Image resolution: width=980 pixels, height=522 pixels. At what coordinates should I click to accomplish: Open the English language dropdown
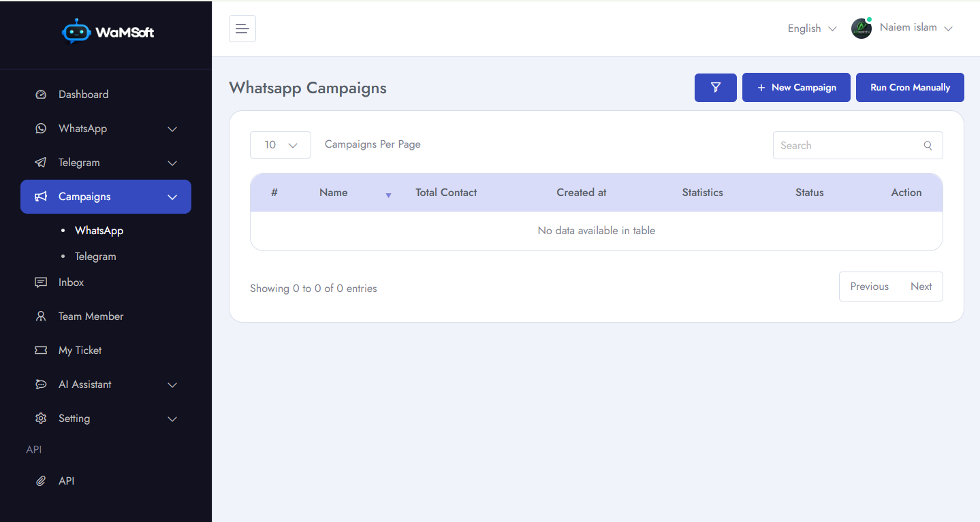(x=812, y=29)
